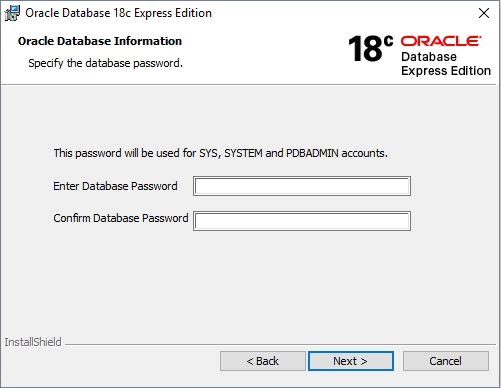
Task: Click the installer icon in the title bar
Action: click(x=12, y=13)
